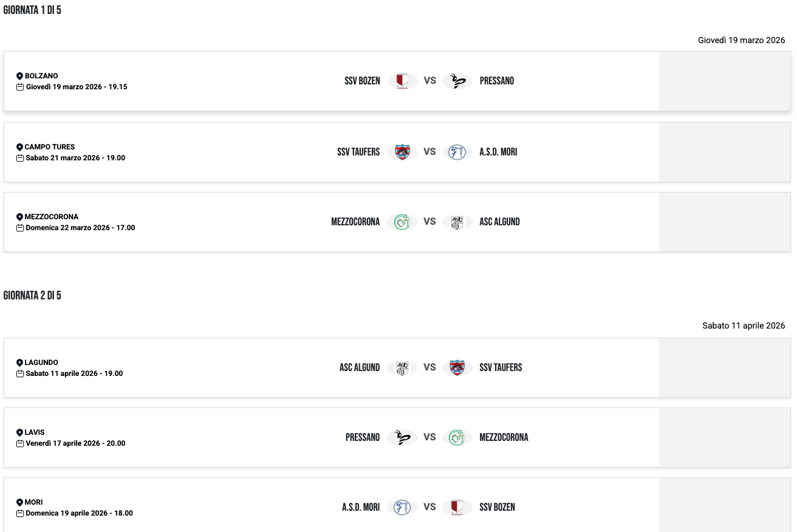797x532 pixels.
Task: Select Mezzocorona name in the Lavis match
Action: [504, 437]
